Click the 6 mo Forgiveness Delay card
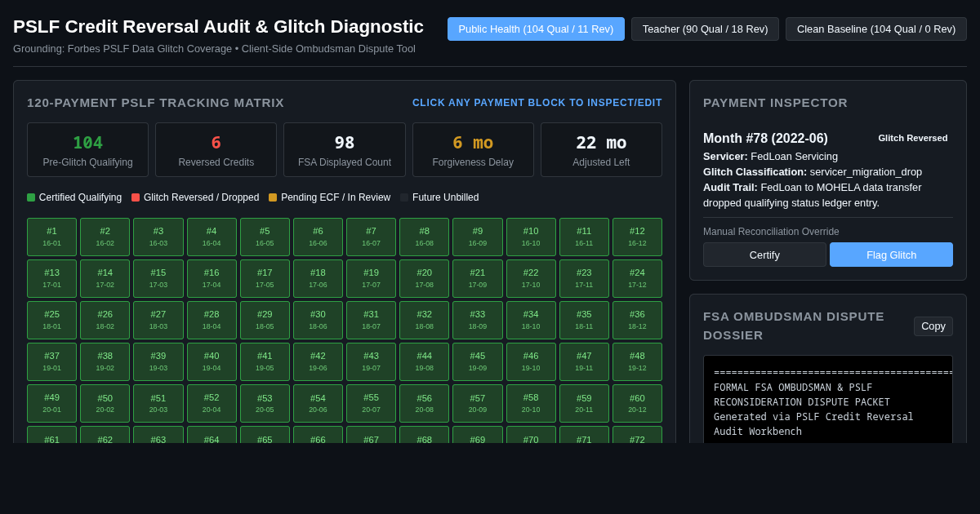 [x=473, y=150]
